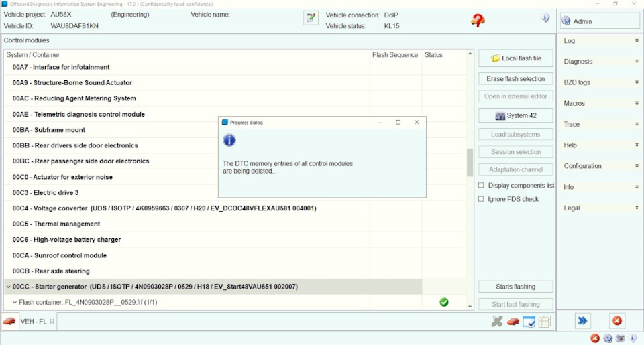
Task: Click the folder icon on Local flash file
Action: tap(495, 58)
